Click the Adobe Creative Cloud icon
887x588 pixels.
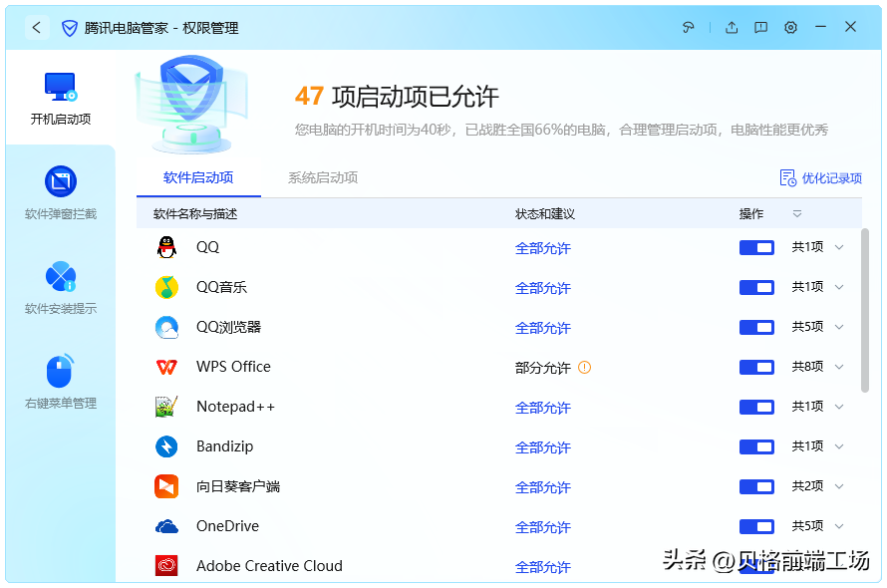click(166, 566)
